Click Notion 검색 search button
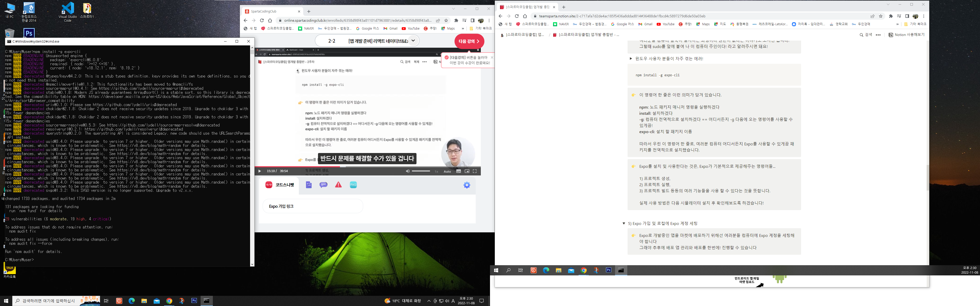 coord(865,35)
